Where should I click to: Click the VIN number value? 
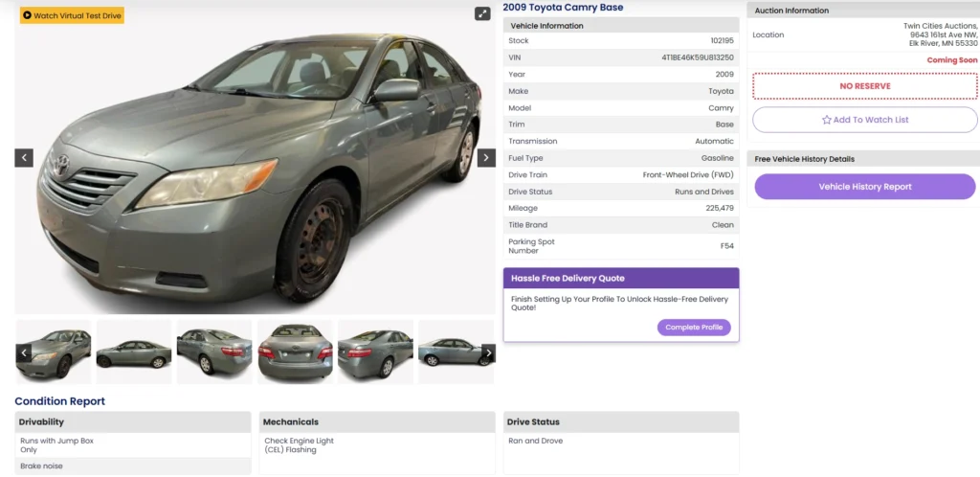(698, 57)
